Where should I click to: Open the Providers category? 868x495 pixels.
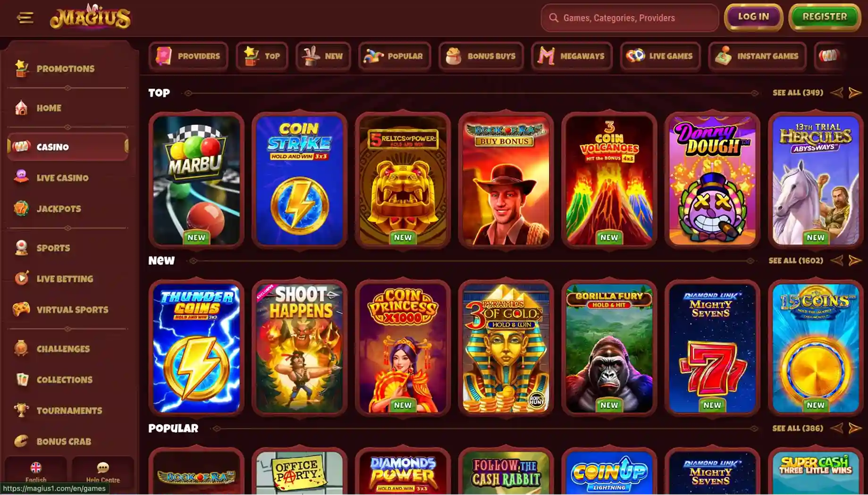pyautogui.click(x=188, y=56)
